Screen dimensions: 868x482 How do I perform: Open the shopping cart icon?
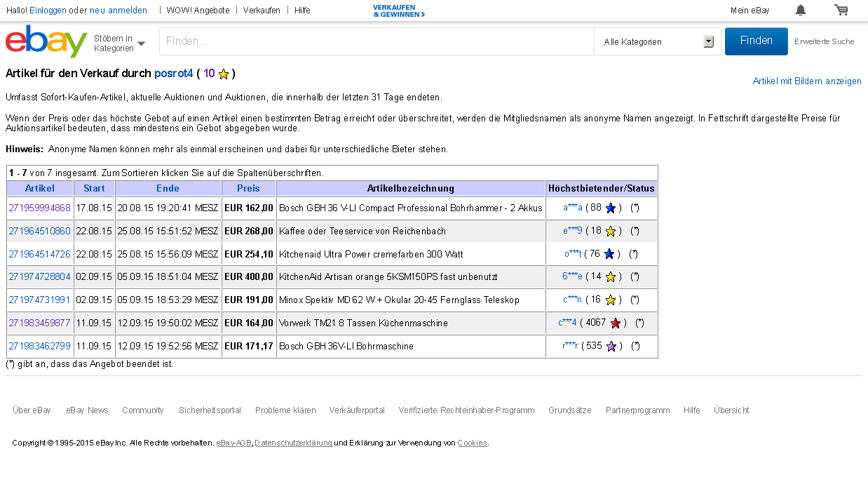tap(841, 10)
